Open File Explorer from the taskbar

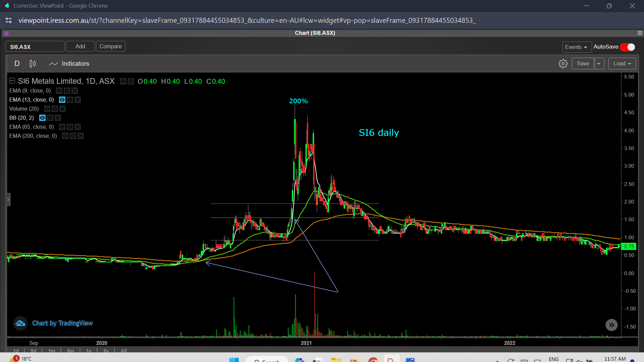(336, 360)
